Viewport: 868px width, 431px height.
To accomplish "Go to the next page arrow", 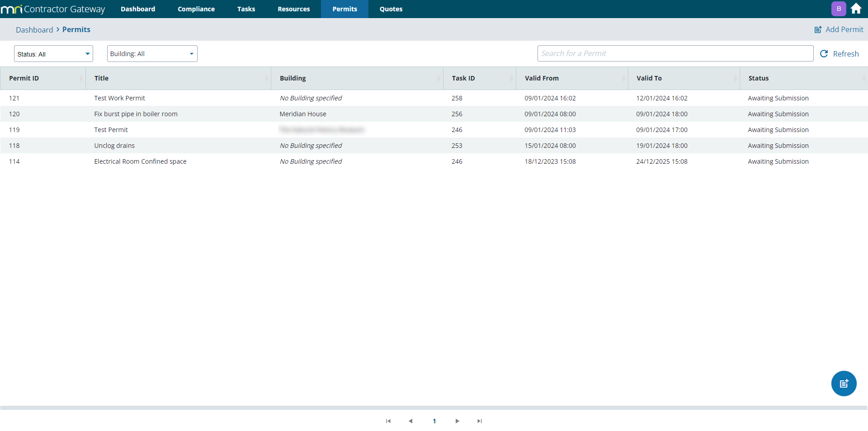I will tap(457, 421).
